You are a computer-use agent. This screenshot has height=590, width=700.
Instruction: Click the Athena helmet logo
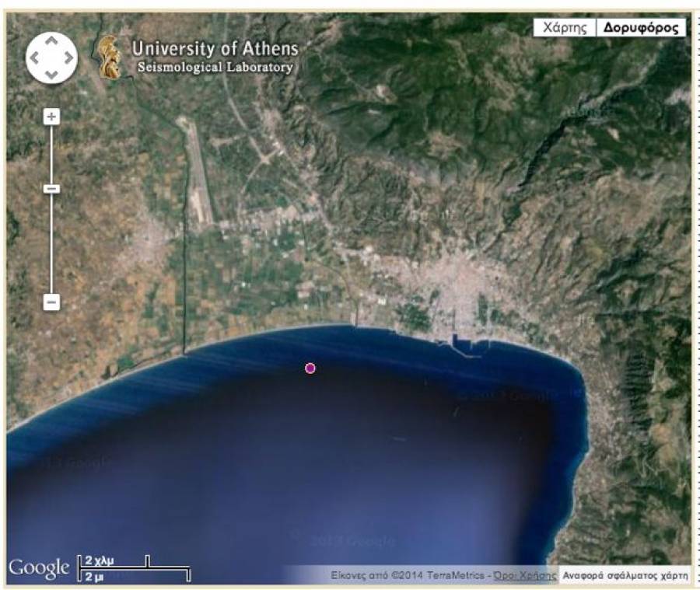coord(110,57)
